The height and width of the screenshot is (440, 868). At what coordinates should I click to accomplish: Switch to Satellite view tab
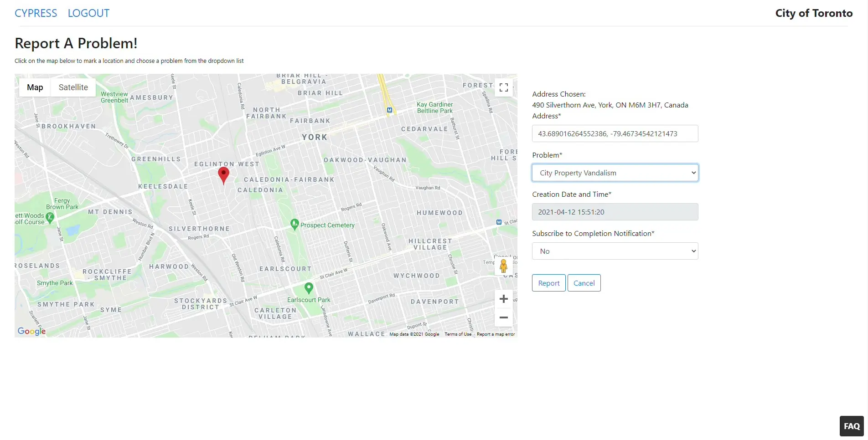pyautogui.click(x=73, y=87)
